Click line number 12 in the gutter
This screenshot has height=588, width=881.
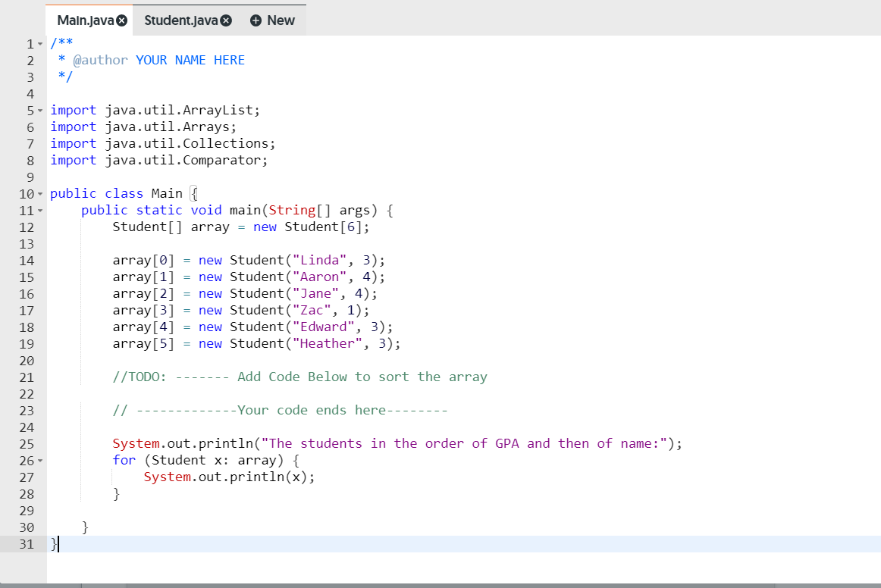coord(27,227)
